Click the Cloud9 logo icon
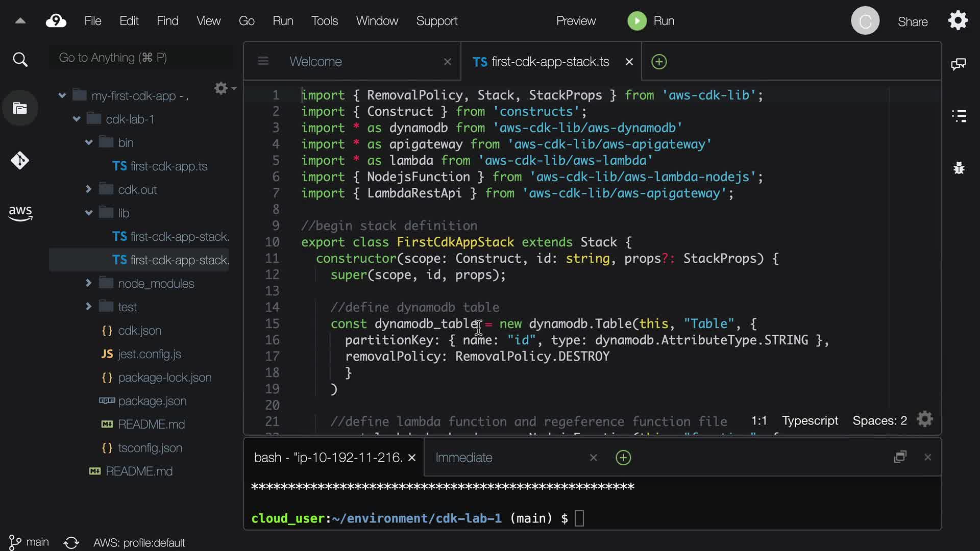980x551 pixels. coord(56,21)
